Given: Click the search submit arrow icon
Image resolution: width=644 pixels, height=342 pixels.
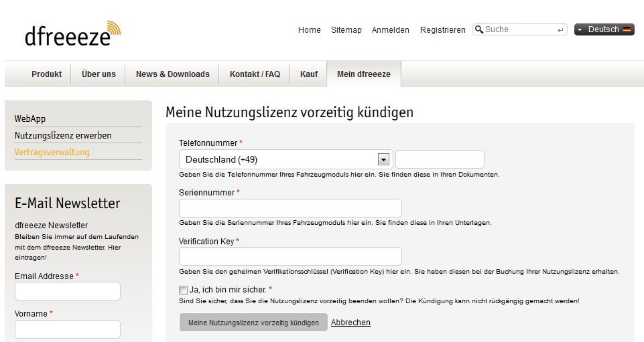Looking at the screenshot, I should coord(560,30).
